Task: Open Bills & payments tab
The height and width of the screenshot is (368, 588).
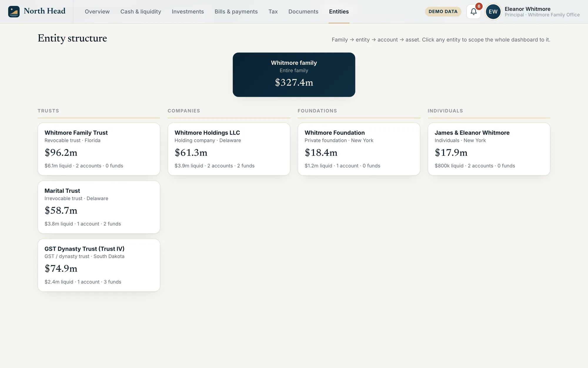Action: pos(236,11)
